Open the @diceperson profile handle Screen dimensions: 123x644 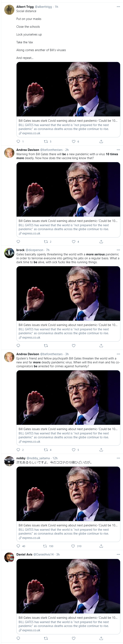pos(34,250)
